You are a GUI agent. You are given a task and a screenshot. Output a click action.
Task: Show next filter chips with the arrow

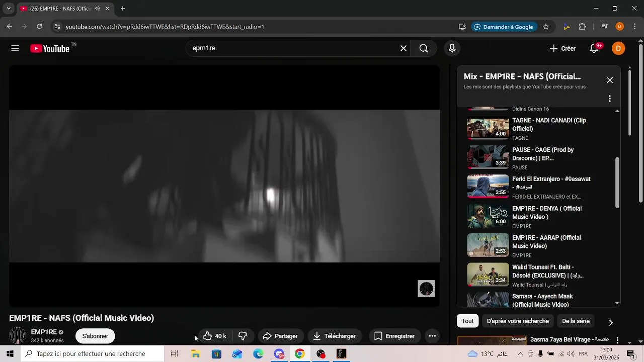tap(611, 322)
